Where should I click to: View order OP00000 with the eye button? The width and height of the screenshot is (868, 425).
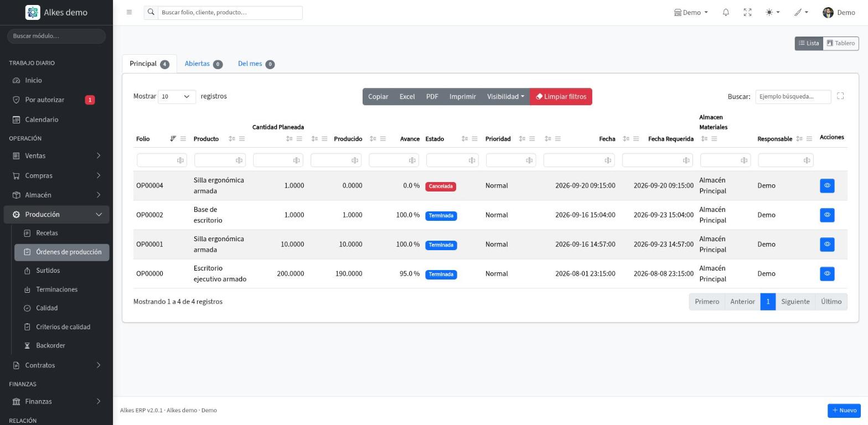[827, 274]
